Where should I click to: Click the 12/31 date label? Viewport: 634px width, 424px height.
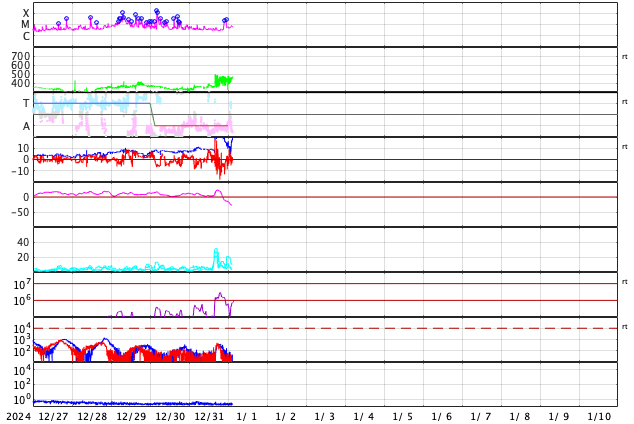pos(209,417)
